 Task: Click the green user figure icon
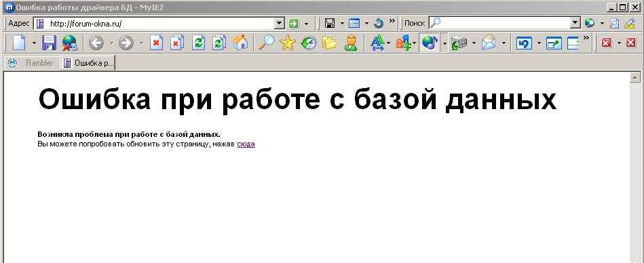(350, 43)
